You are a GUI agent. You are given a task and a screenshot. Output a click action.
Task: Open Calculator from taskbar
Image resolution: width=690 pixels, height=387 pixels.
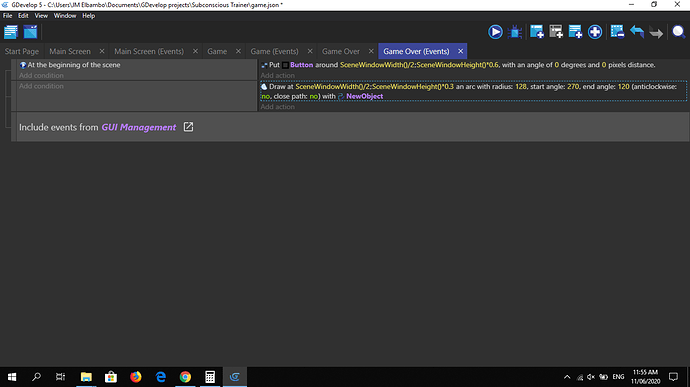[x=210, y=377]
